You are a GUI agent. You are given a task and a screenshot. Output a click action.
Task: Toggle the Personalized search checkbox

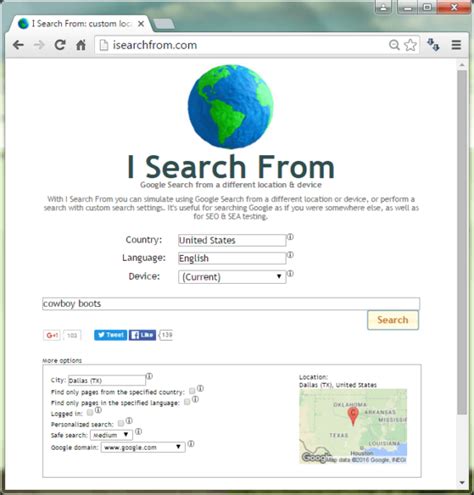(121, 423)
